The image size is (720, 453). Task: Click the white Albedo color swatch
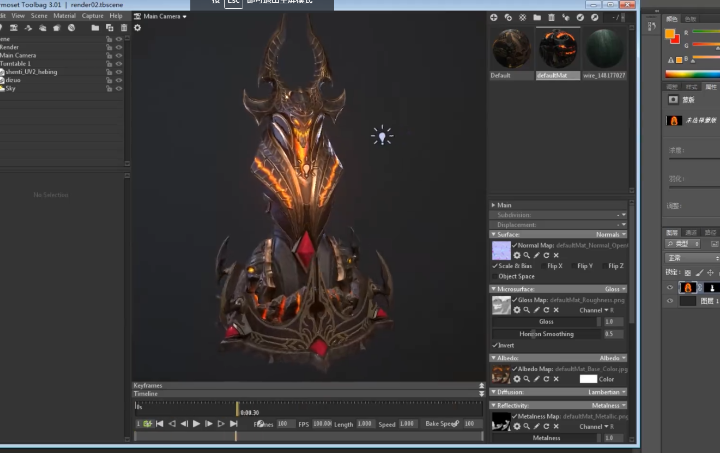pyautogui.click(x=588, y=379)
